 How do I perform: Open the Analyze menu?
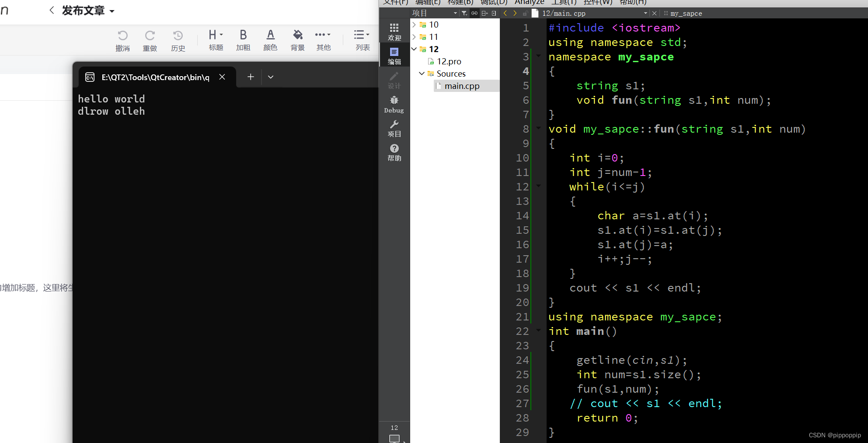tap(529, 2)
